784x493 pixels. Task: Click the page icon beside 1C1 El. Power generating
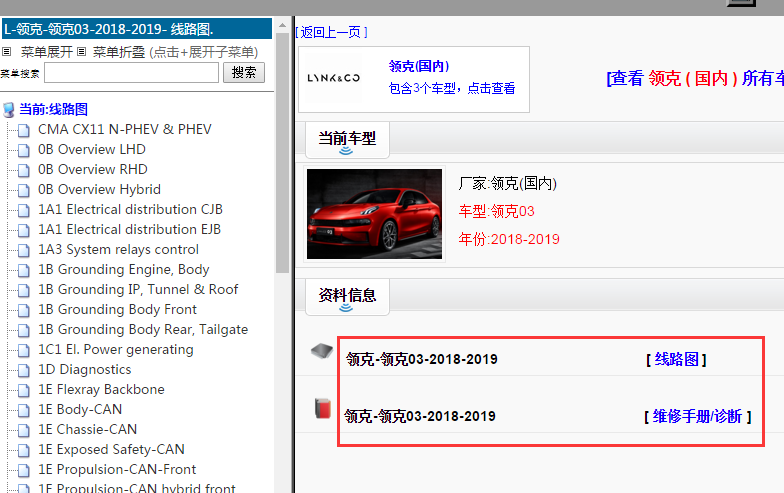(x=24, y=350)
